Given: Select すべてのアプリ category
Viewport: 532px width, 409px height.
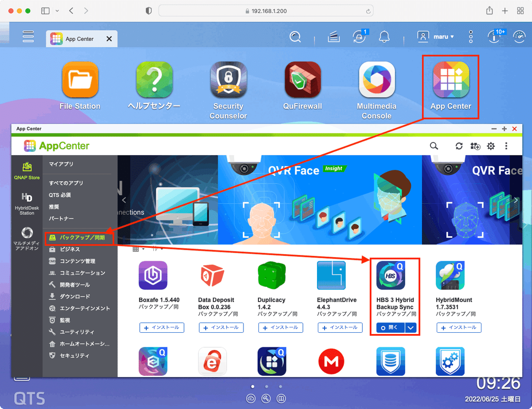Looking at the screenshot, I should tap(66, 183).
